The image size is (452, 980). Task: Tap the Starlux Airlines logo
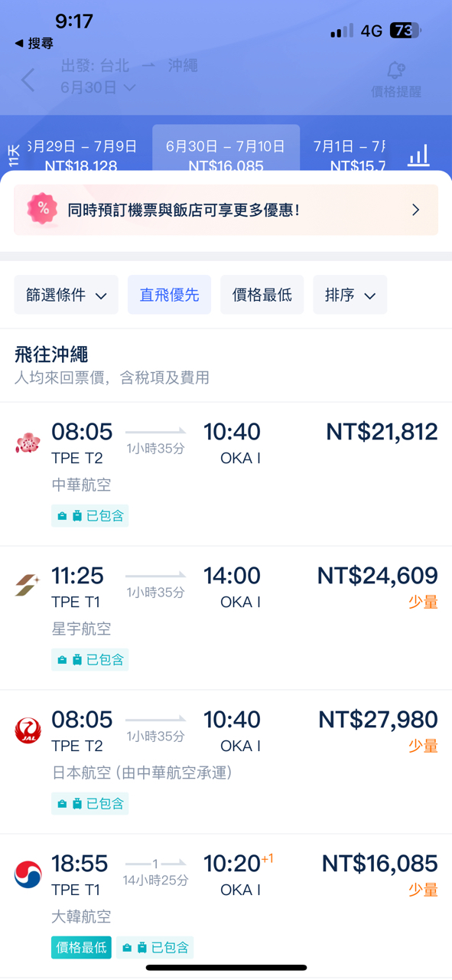click(x=28, y=586)
